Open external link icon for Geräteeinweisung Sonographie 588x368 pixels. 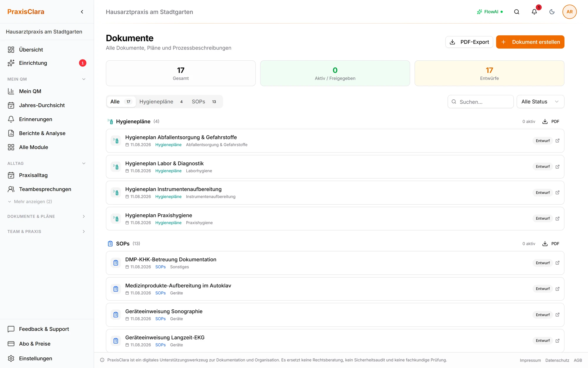(557, 315)
